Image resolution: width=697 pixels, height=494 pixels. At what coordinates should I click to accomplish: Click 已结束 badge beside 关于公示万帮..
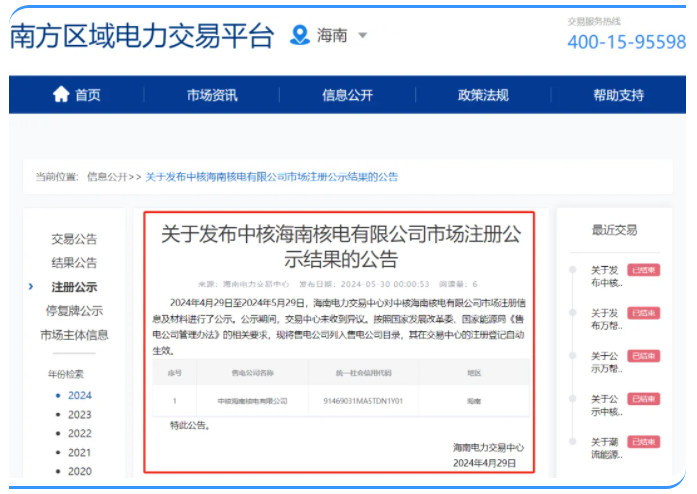pyautogui.click(x=644, y=356)
